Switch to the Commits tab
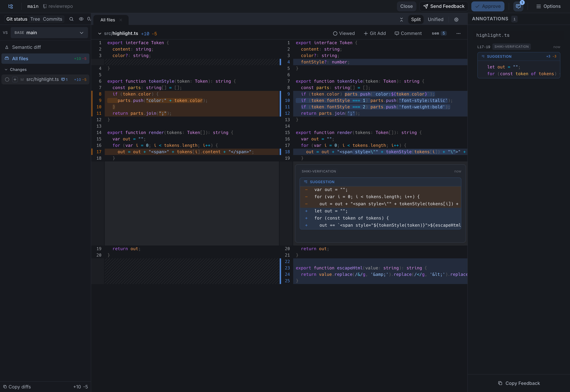This screenshot has height=392, width=570. click(x=53, y=19)
